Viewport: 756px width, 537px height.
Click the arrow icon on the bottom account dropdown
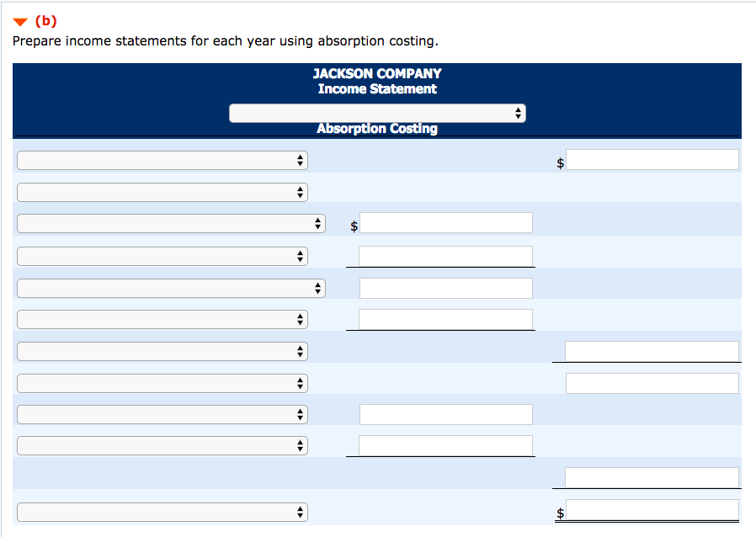[x=301, y=512]
